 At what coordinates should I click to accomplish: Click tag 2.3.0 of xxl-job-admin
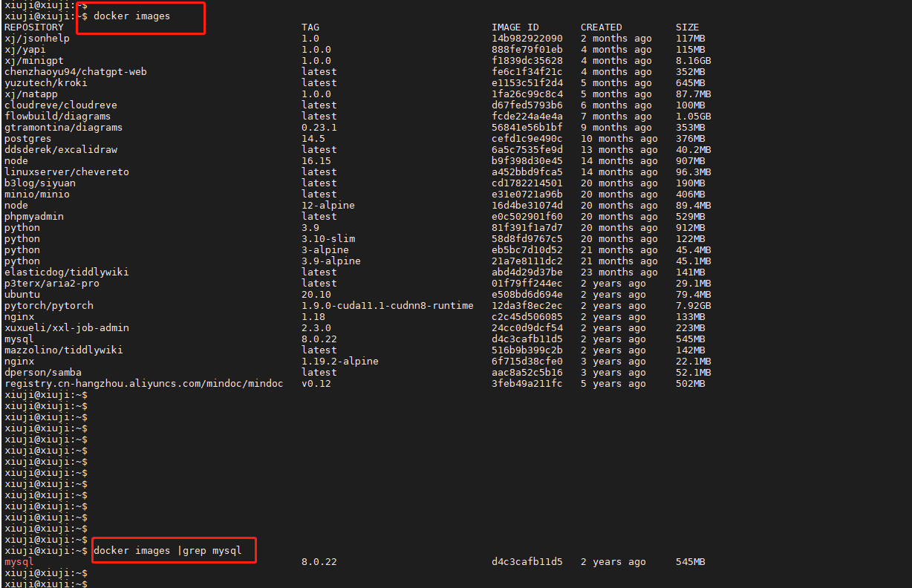pos(316,327)
